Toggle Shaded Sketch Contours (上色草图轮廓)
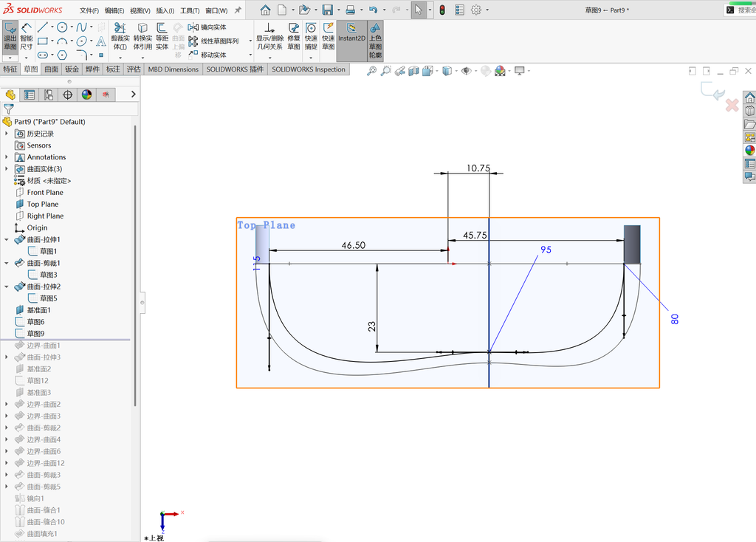This screenshot has height=542, width=756. coord(375,41)
